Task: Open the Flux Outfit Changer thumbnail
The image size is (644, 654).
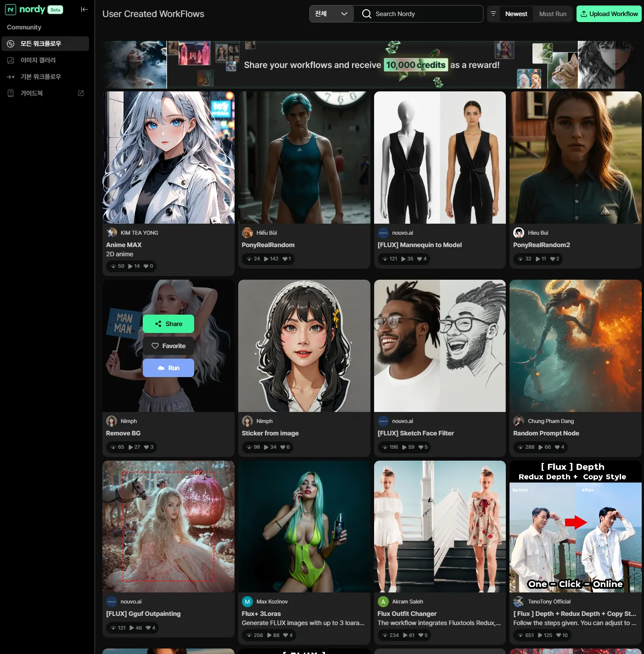Action: click(x=439, y=526)
